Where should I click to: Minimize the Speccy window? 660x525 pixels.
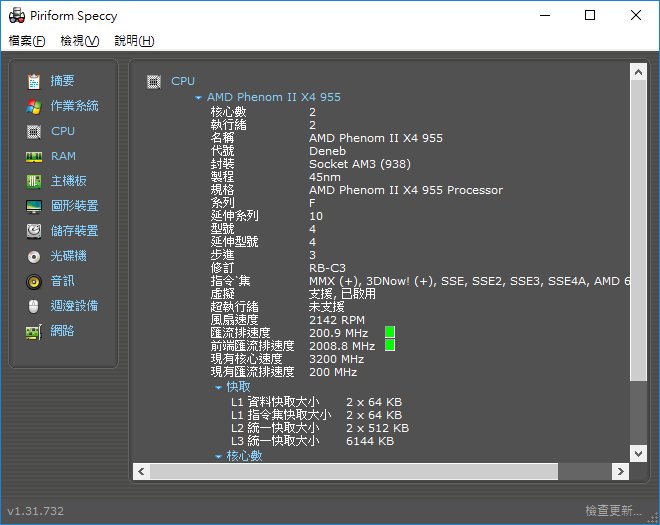(545, 15)
